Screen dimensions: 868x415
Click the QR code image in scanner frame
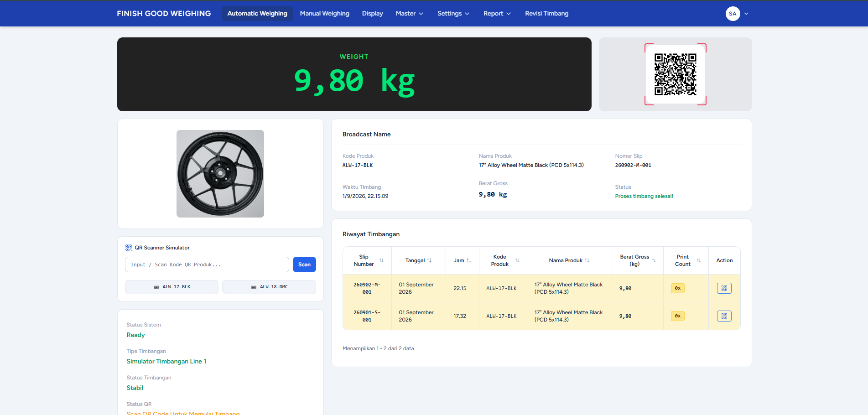pos(676,74)
